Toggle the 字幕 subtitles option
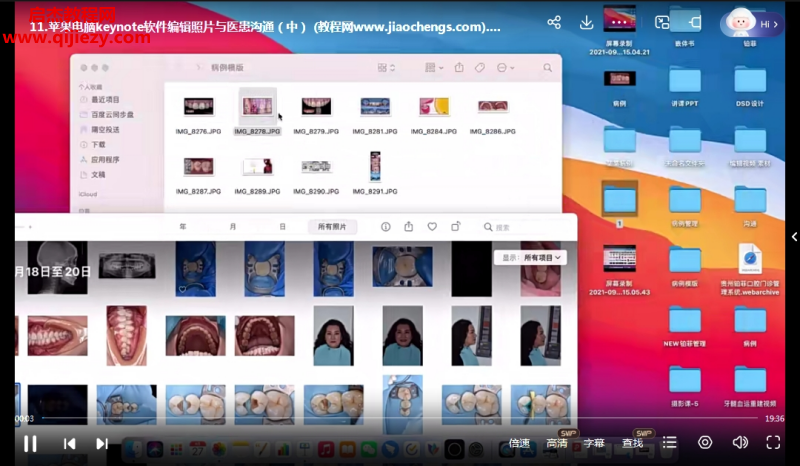800x466 pixels. tap(594, 443)
